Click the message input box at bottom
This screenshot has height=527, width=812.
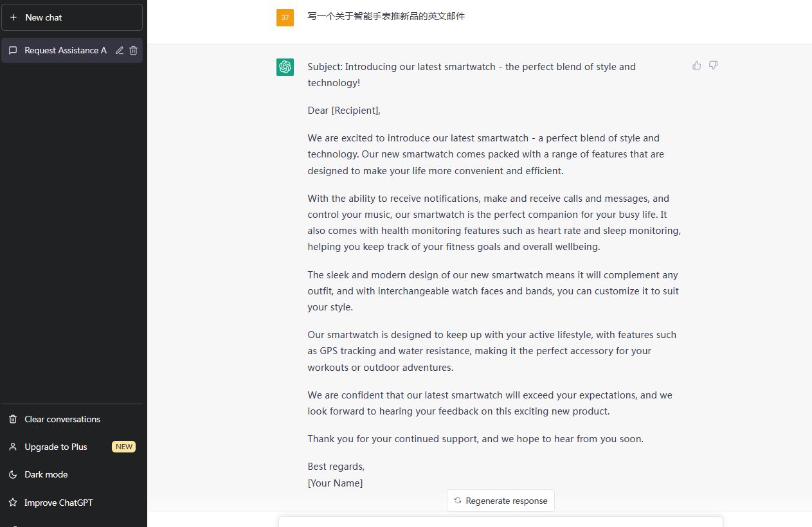point(500,522)
